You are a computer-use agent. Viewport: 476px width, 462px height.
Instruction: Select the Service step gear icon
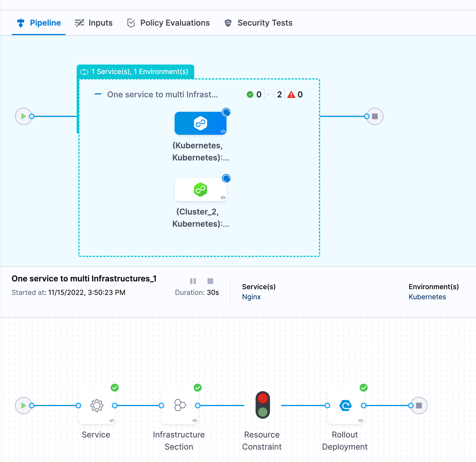(97, 406)
